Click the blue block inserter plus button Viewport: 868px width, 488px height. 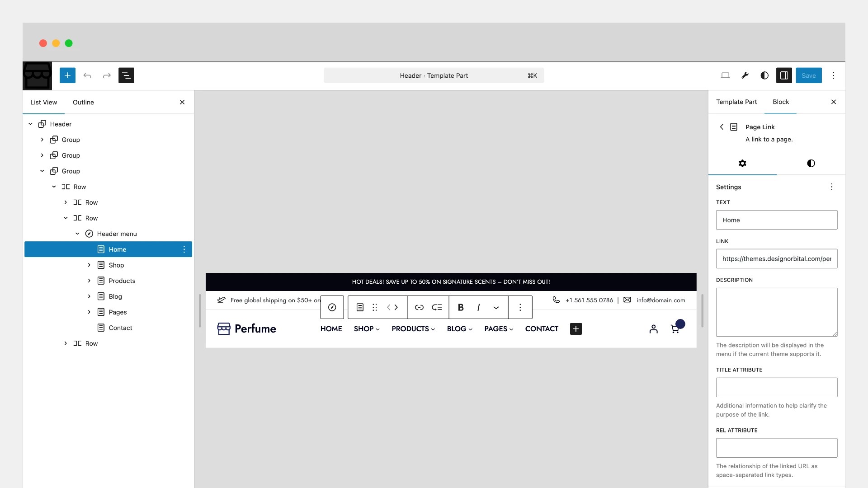coord(67,75)
